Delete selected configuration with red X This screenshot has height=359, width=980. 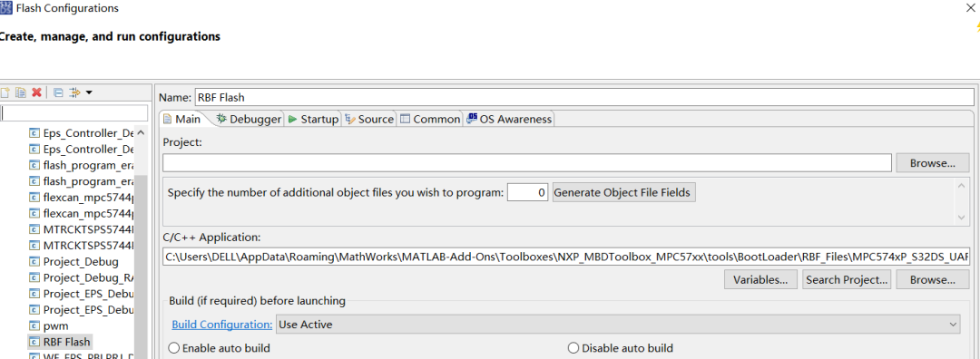(x=37, y=92)
